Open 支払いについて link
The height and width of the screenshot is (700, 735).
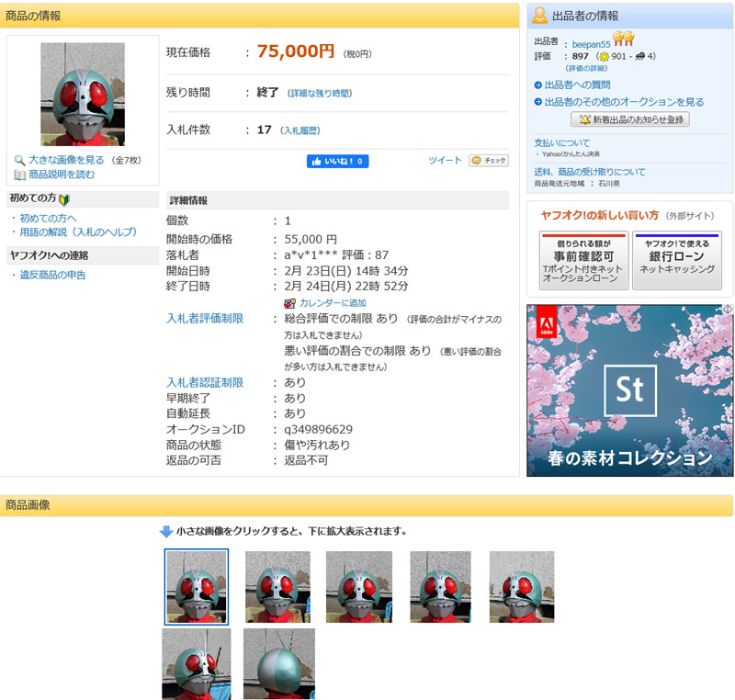click(561, 143)
